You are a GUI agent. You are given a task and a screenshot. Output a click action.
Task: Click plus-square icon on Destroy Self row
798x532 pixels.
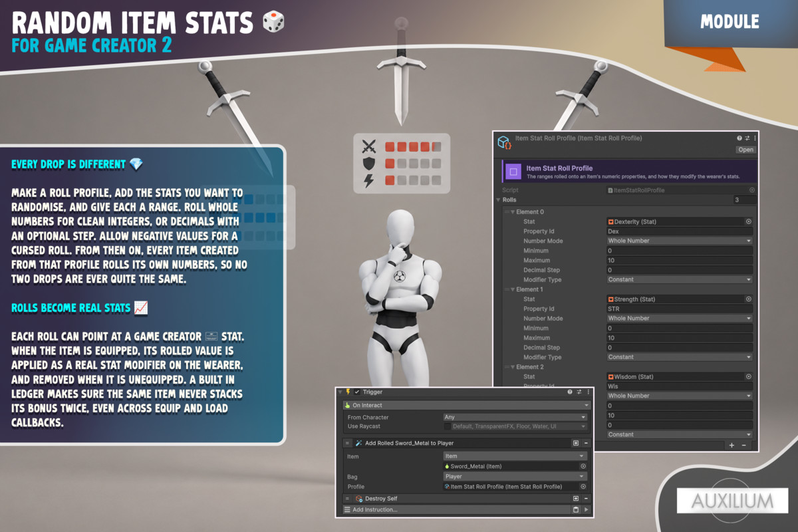576,498
